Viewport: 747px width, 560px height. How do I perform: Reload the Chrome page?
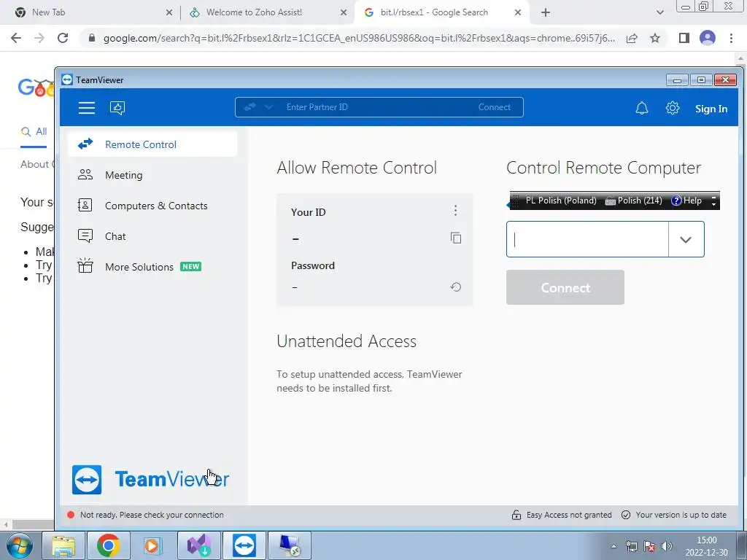[63, 38]
